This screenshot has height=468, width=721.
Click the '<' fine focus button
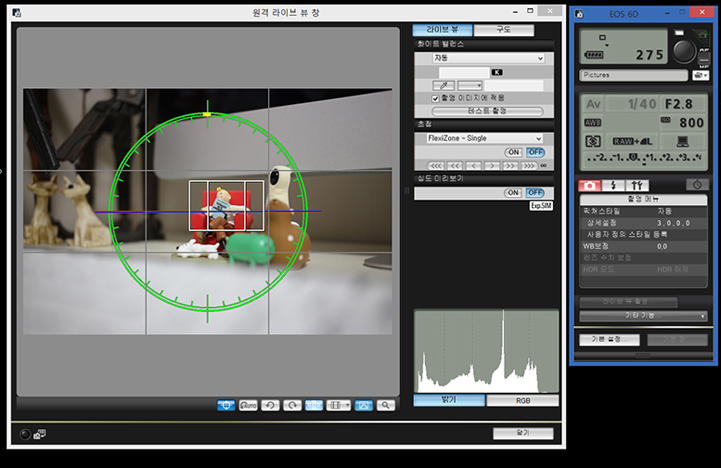tap(473, 166)
